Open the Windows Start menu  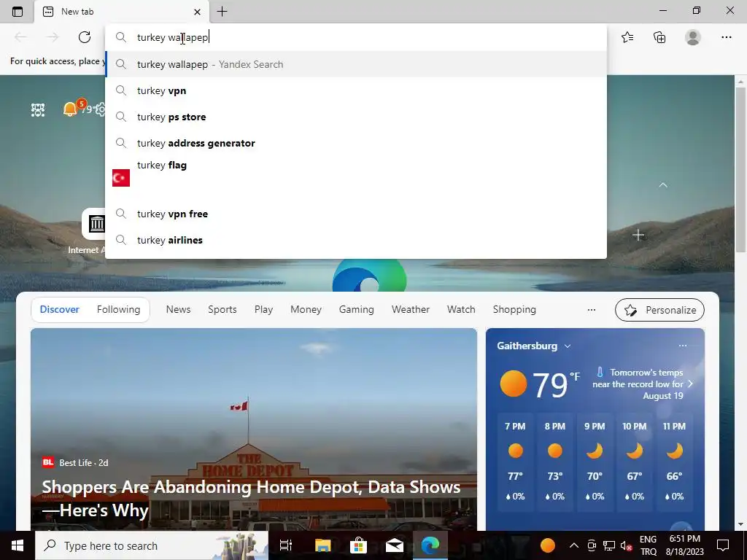[x=18, y=545]
